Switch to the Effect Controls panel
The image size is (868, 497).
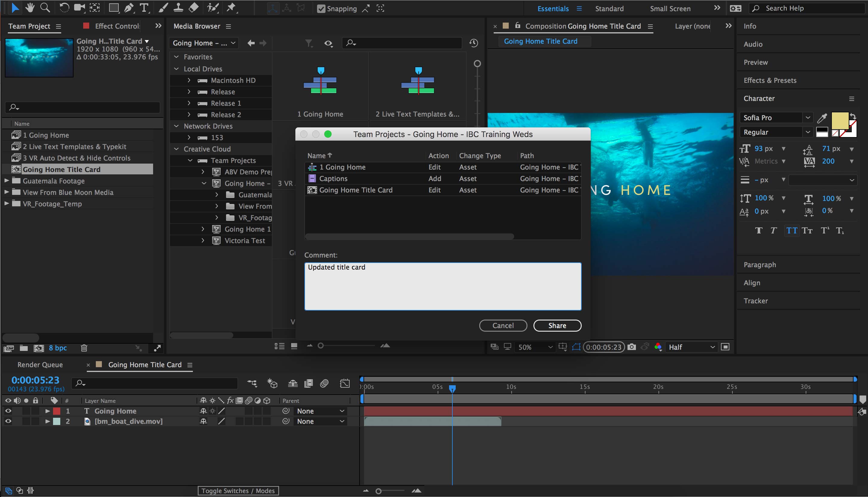[x=118, y=26]
